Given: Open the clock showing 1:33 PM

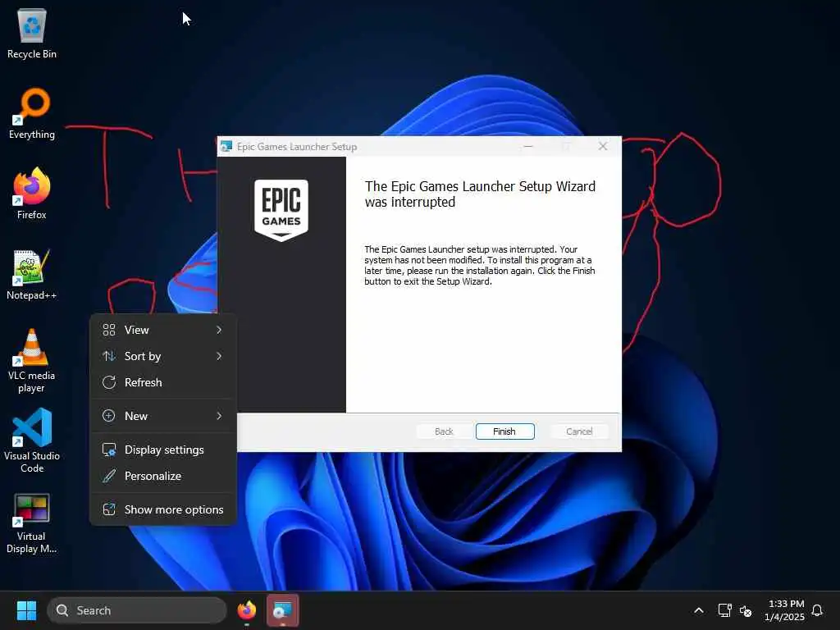Looking at the screenshot, I should click(x=785, y=610).
